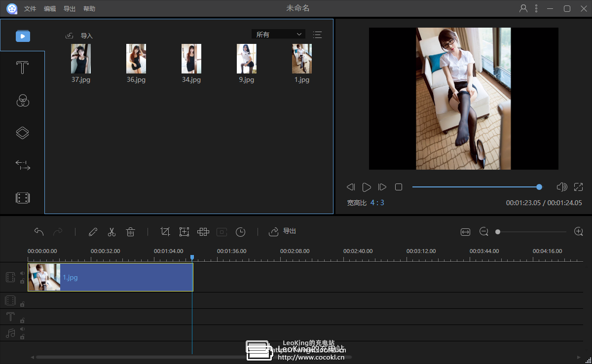This screenshot has width=592, height=364.
Task: Click the Edit pencil icon
Action: (93, 232)
